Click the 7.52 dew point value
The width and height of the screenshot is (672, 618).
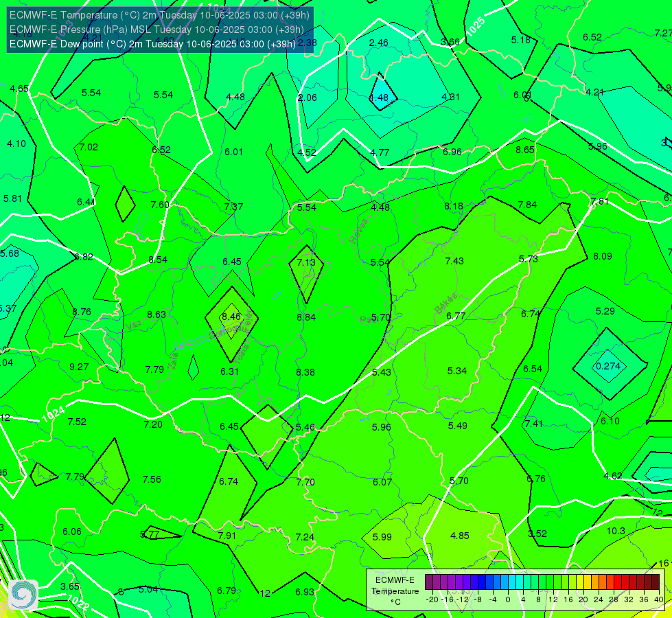(x=77, y=422)
